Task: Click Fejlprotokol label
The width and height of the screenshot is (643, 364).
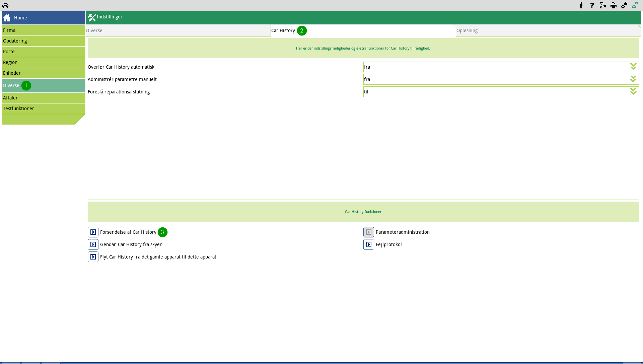Action: pos(389,244)
